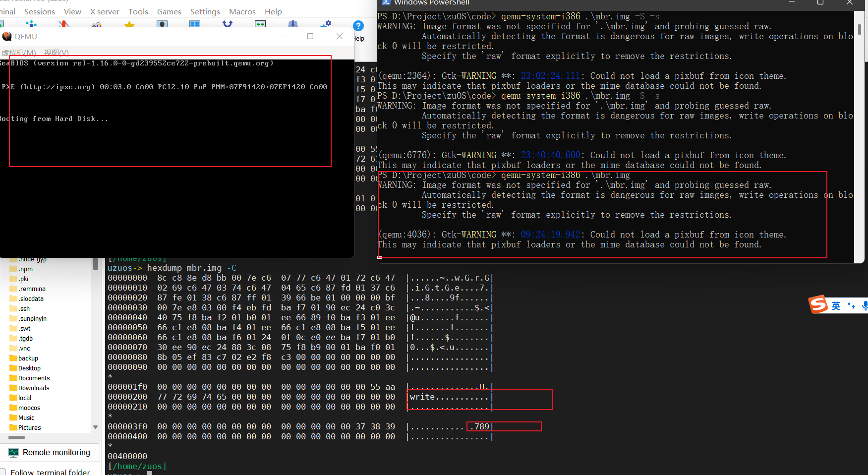
Task: Click the file list scroll-down arrow
Action: point(95,427)
